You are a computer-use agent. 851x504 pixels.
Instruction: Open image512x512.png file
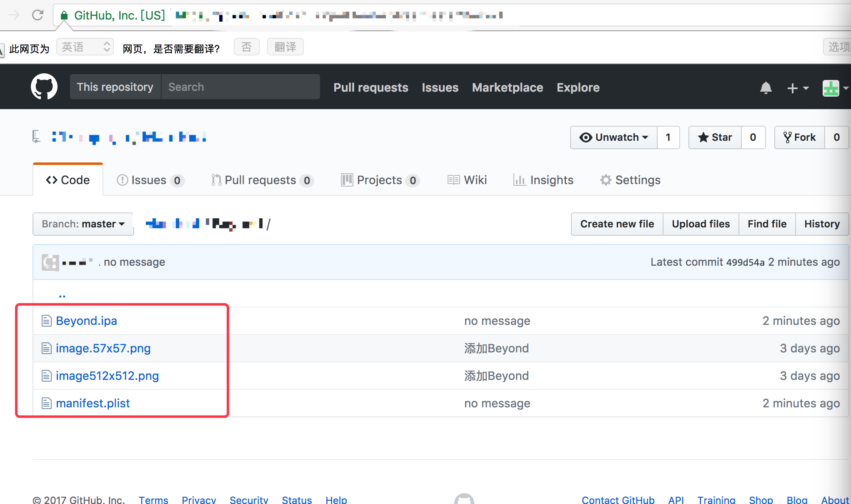tap(107, 376)
